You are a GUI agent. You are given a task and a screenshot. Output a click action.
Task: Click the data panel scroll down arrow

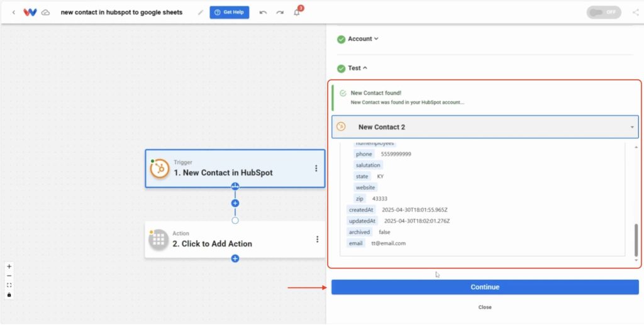tap(636, 260)
